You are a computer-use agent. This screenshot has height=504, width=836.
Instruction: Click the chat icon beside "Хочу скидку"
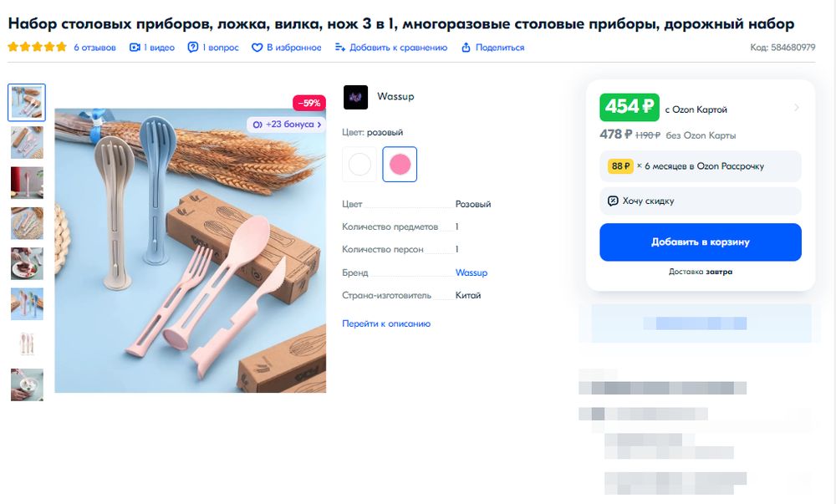(x=613, y=201)
